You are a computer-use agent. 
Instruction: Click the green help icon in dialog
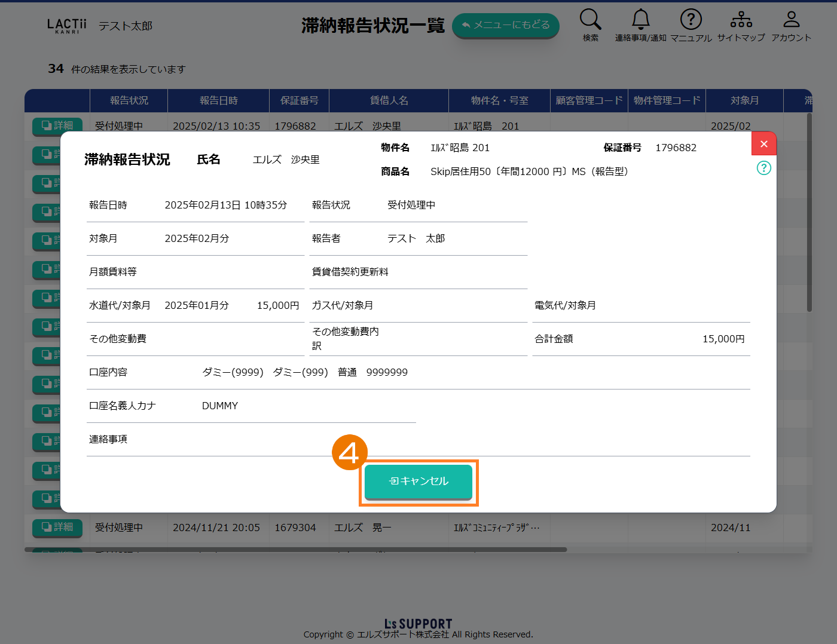point(763,168)
